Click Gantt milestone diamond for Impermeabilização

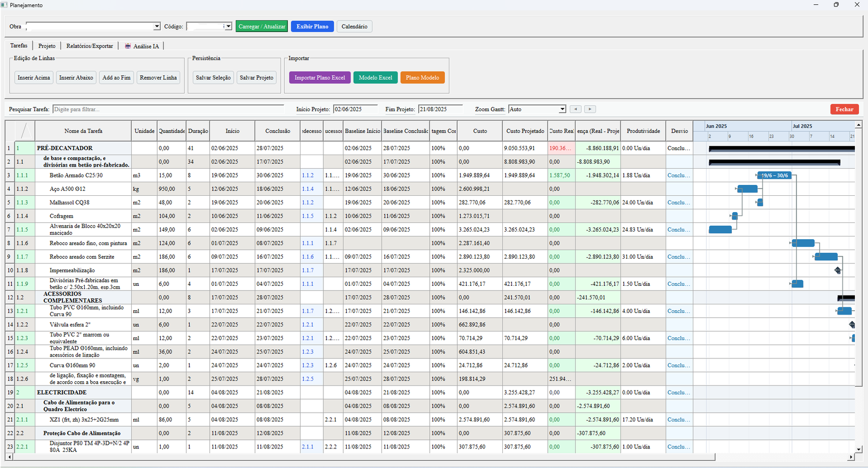838,270
